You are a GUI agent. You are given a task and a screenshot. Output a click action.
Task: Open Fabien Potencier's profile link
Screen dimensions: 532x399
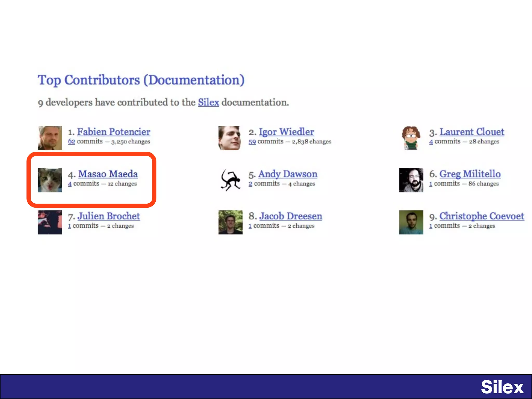(x=114, y=132)
